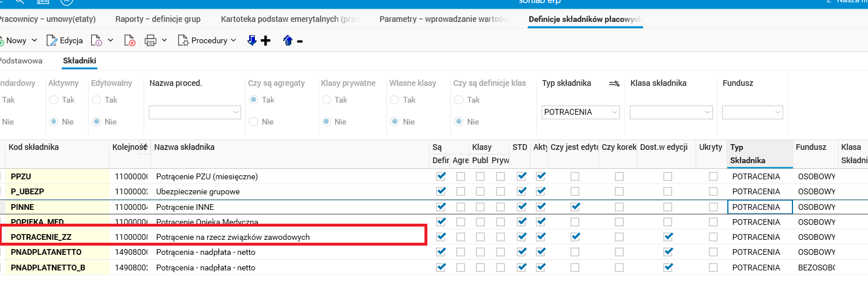
Task: Click the search magnifier icon in top bar
Action: (x=19, y=2)
